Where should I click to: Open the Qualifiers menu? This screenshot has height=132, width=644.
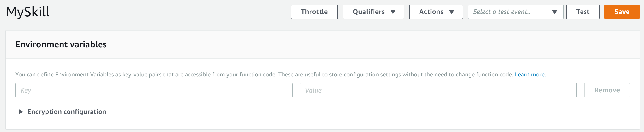(x=373, y=12)
